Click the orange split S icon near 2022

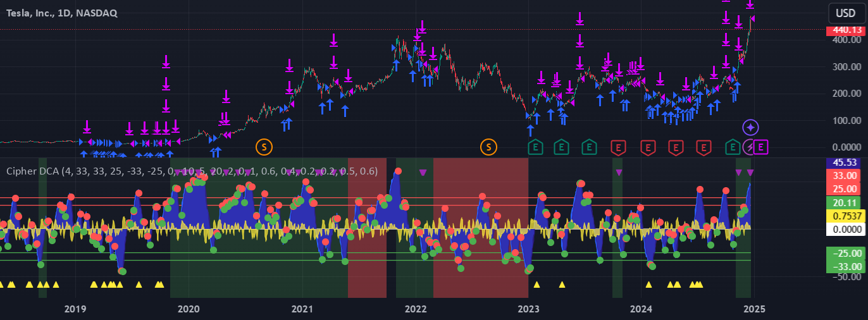coord(488,147)
